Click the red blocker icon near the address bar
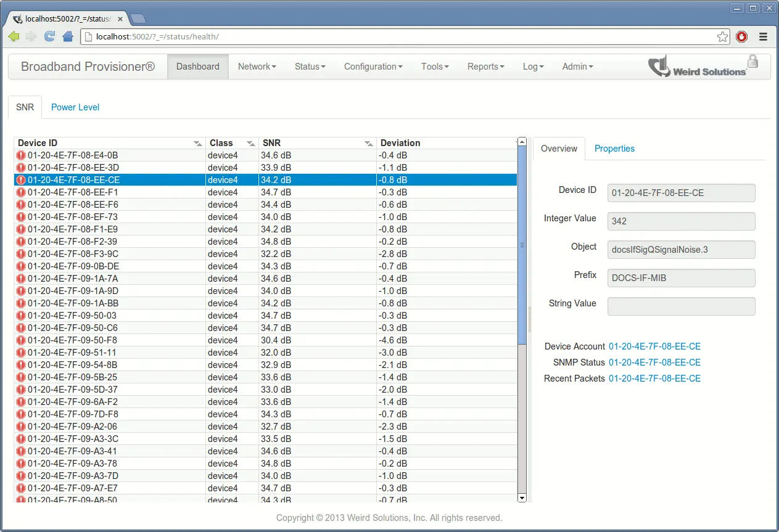 (741, 36)
